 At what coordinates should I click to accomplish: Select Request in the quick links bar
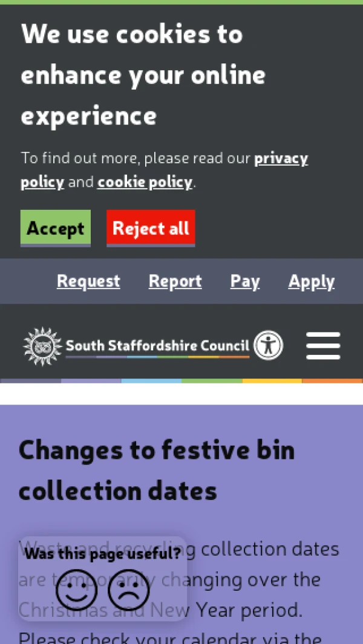[88, 281]
